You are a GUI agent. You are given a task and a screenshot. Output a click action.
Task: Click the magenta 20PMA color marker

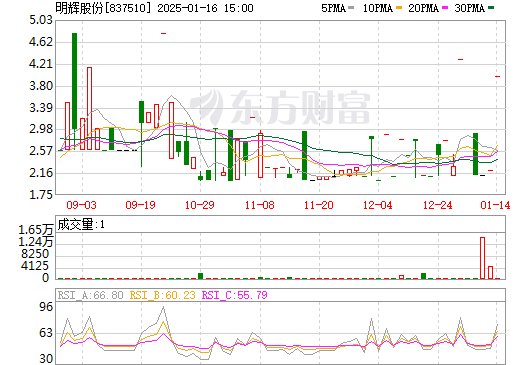coord(445,8)
